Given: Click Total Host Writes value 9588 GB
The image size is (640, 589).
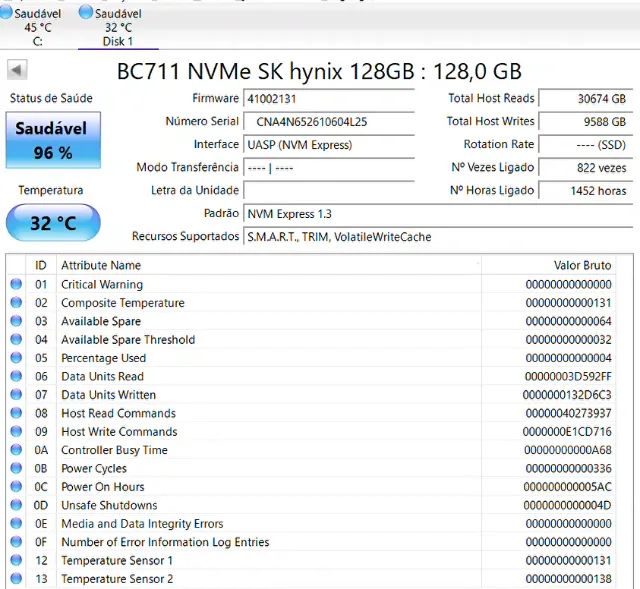Looking at the screenshot, I should 585,122.
